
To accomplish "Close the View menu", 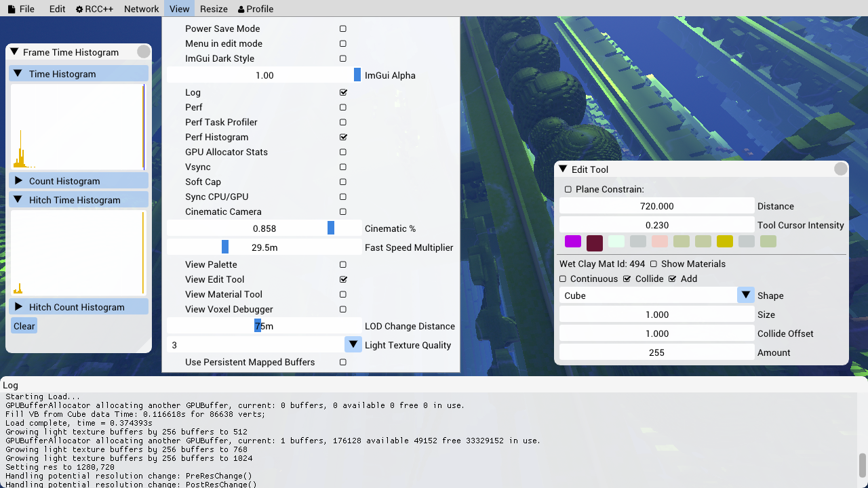I will [180, 9].
